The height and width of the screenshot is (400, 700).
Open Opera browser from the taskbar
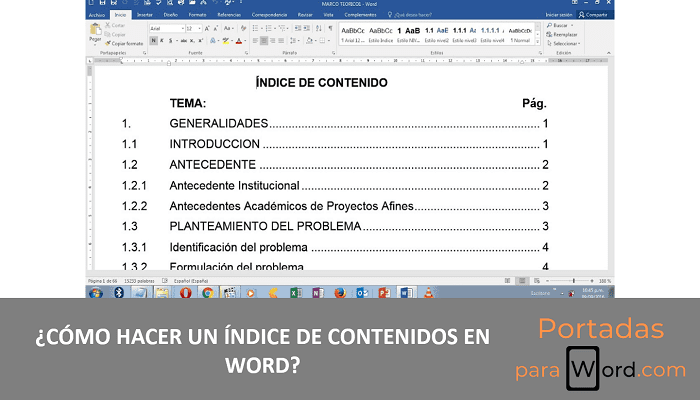pyautogui.click(x=186, y=293)
